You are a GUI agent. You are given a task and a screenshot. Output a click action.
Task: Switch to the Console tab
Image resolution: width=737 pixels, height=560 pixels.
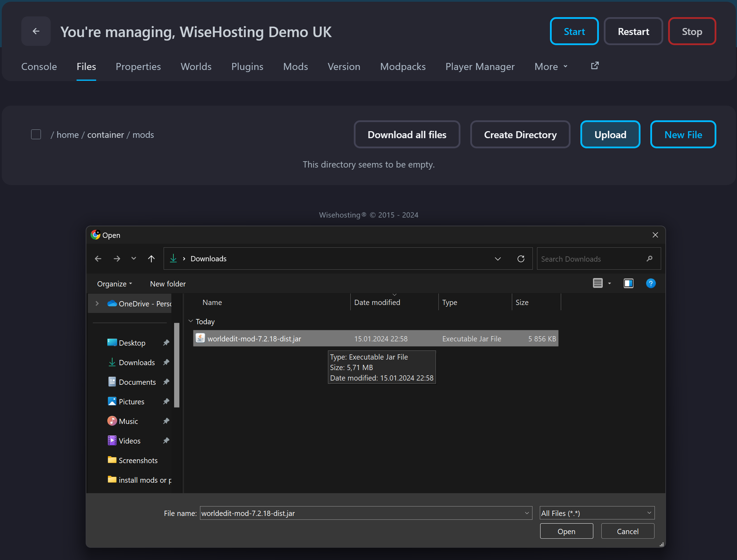click(39, 66)
